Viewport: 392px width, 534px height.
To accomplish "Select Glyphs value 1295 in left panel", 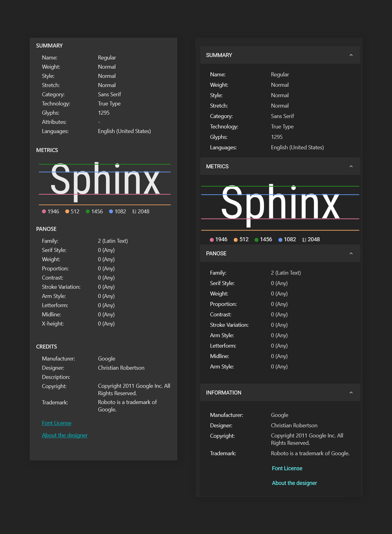I will click(x=104, y=113).
